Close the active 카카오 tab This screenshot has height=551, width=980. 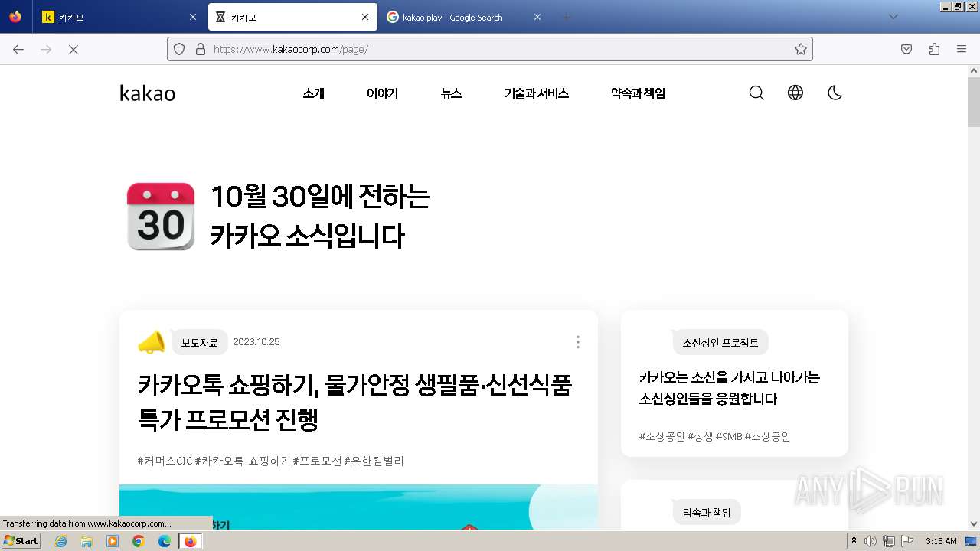[365, 17]
